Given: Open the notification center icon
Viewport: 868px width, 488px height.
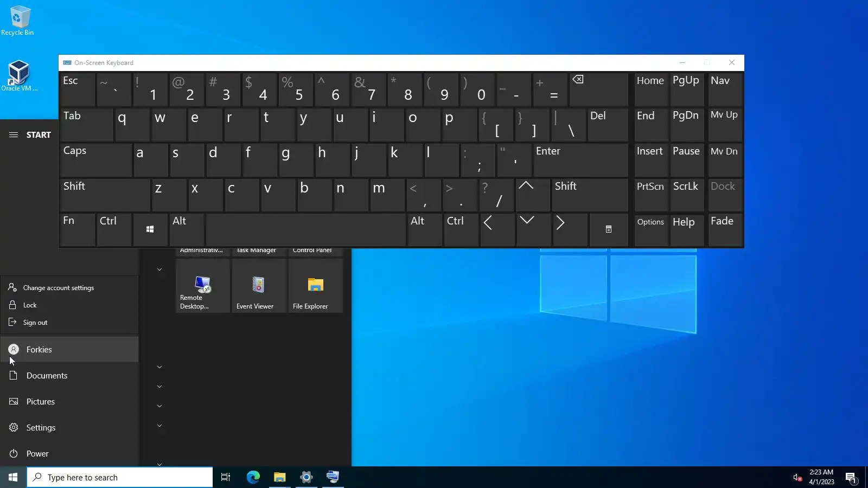Looking at the screenshot, I should (851, 477).
